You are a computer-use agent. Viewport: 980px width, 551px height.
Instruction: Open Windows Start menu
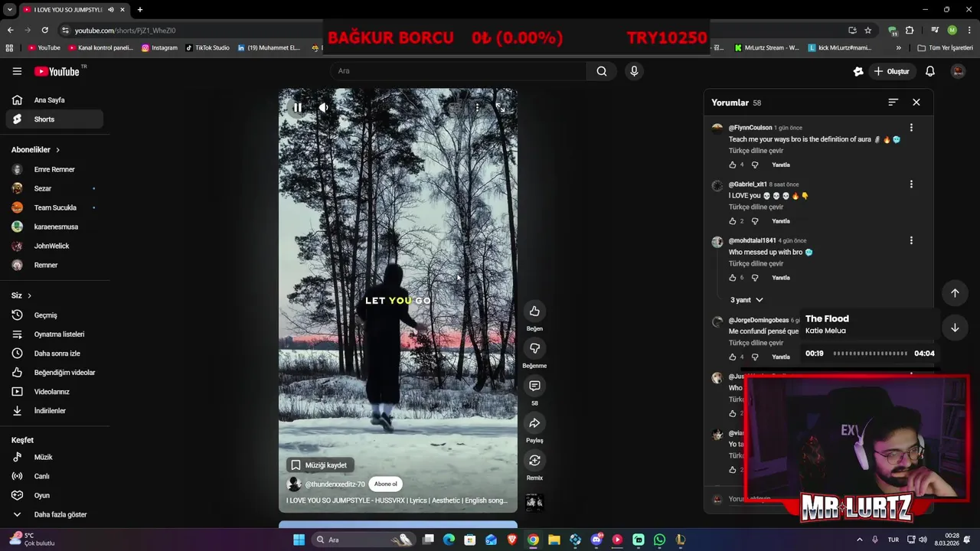point(299,540)
